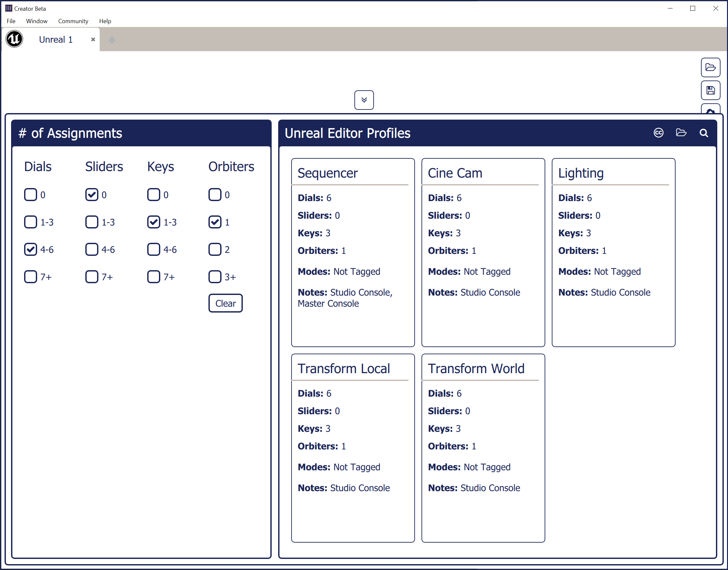Minimize the Creator Beta window

[670, 8]
